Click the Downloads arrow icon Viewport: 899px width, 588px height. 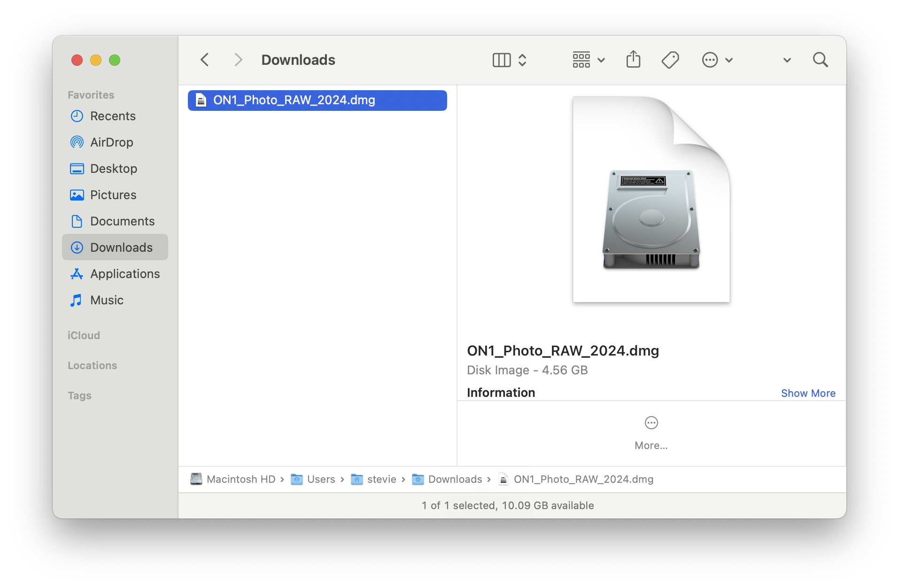pyautogui.click(x=77, y=248)
